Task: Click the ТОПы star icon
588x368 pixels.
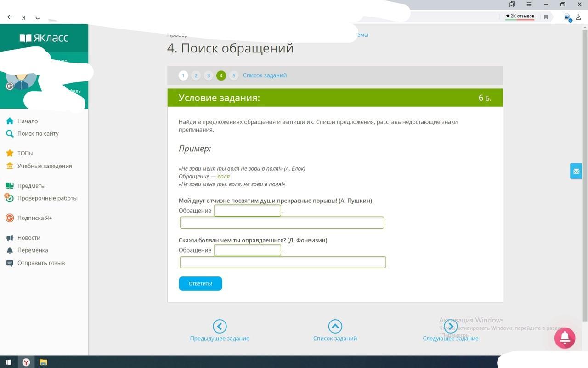Action: [x=10, y=153]
